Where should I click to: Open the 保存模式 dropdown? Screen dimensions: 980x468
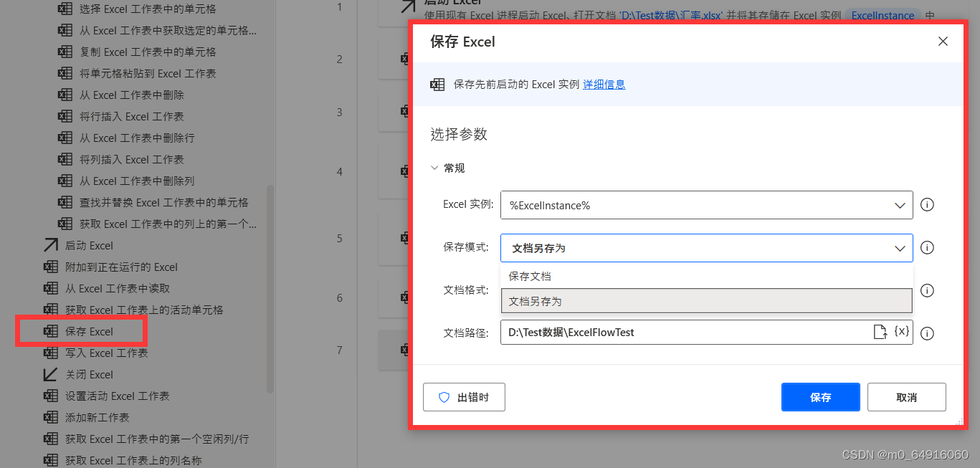tap(900, 247)
